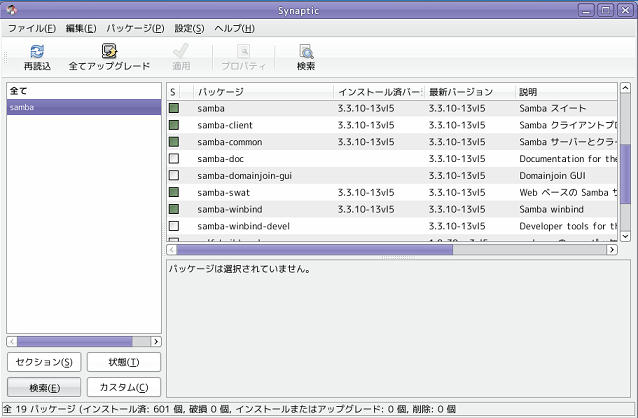
Task: Click the Synaptic title bar app icon
Action: pyautogui.click(x=11, y=10)
